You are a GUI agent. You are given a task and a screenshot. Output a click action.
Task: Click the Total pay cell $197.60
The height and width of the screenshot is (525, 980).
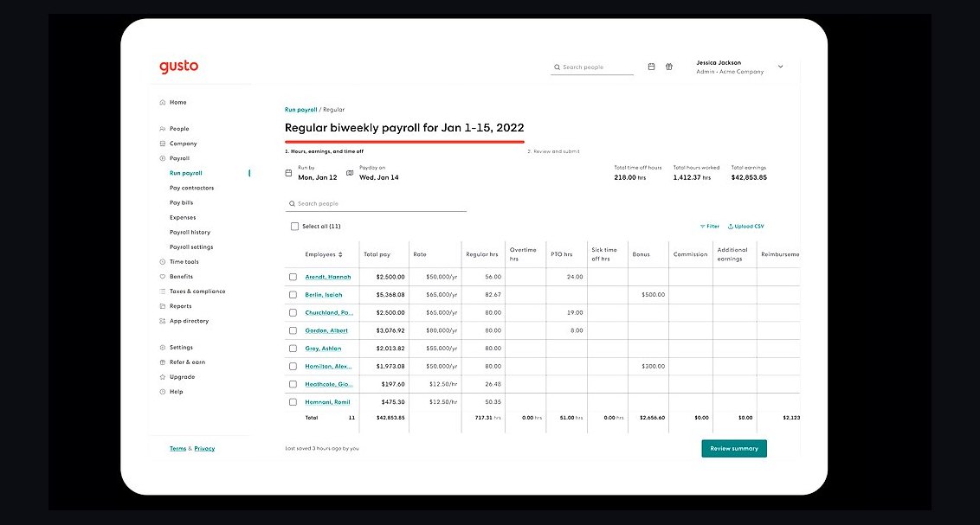tap(384, 384)
